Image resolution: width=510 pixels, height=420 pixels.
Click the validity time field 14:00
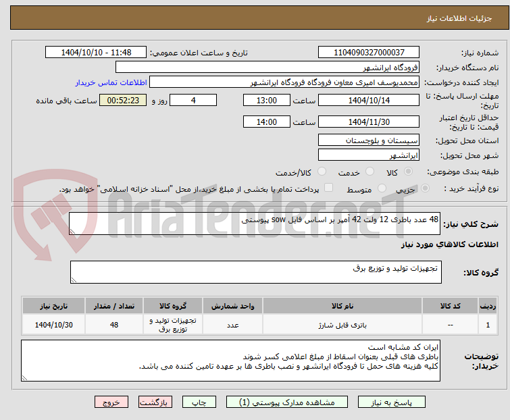pyautogui.click(x=267, y=122)
